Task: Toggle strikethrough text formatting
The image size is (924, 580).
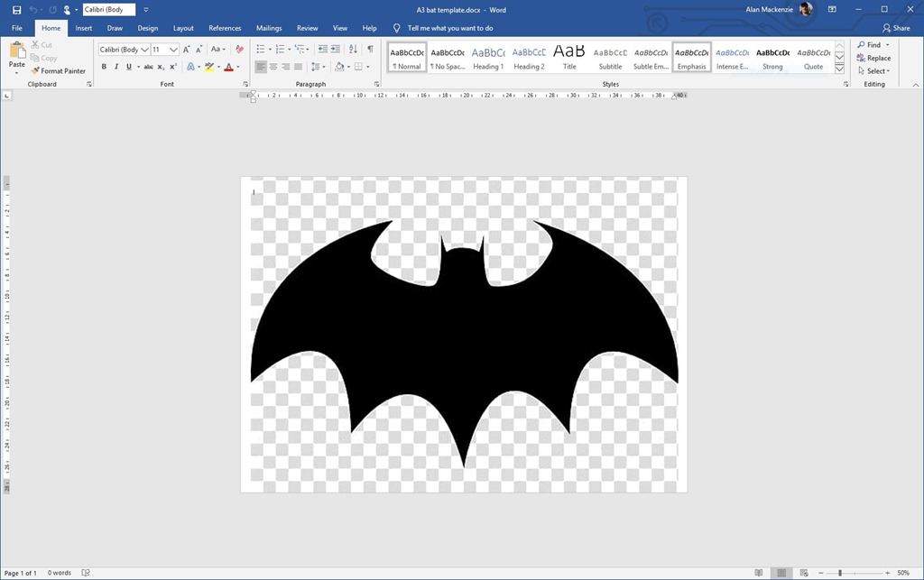Action: 148,67
